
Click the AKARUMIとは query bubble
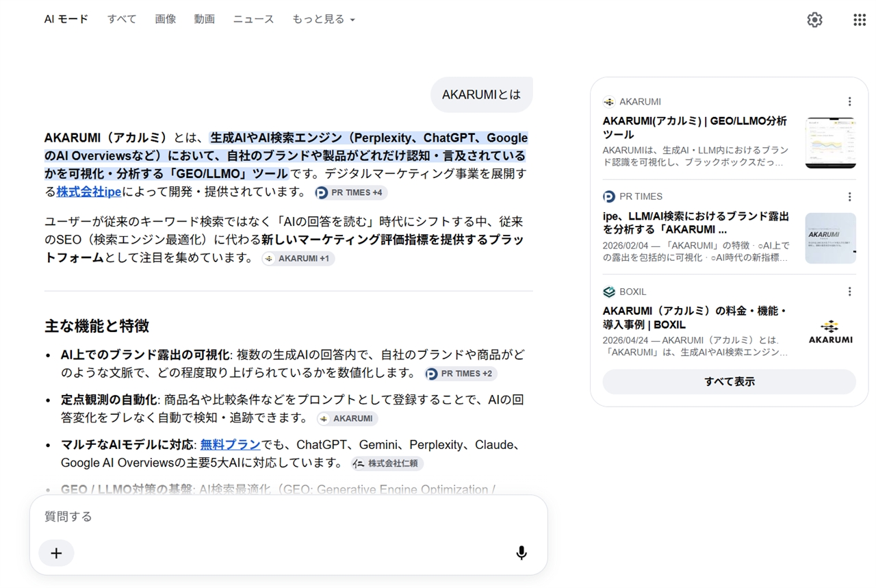pos(481,94)
